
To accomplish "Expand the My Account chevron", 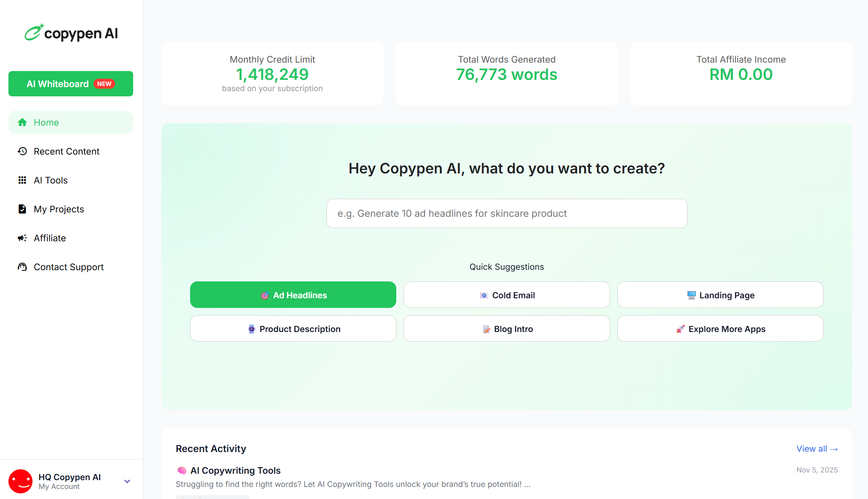I will point(127,481).
